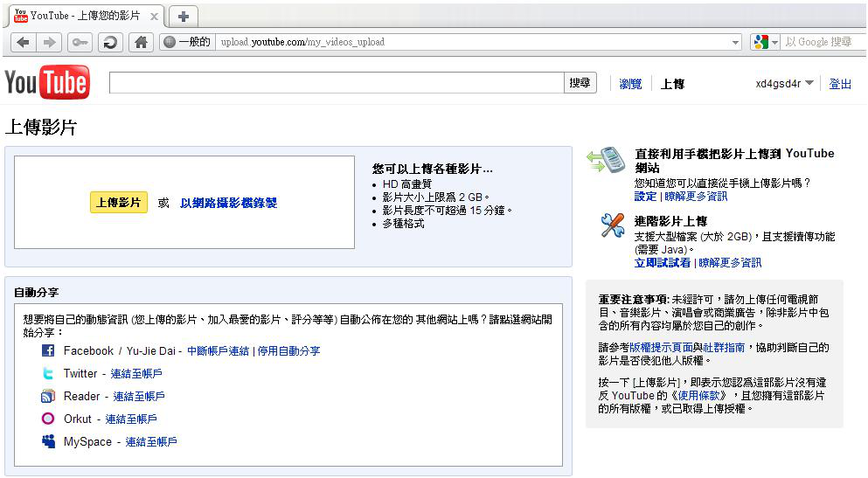Click the Facebook icon in auto-share list
The image size is (868, 478).
click(x=48, y=350)
